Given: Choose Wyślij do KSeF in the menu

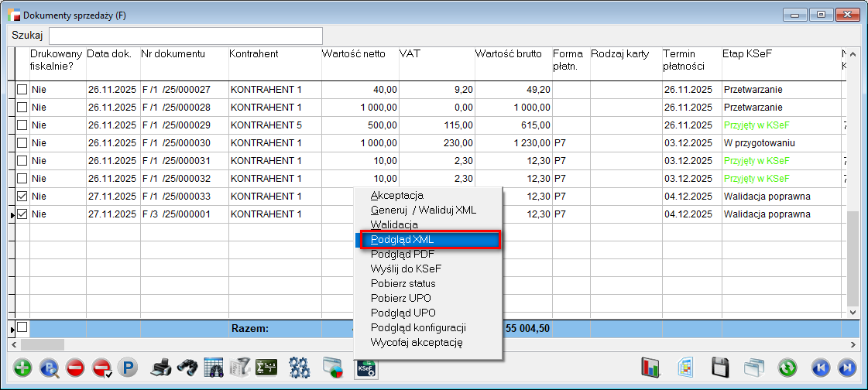Looking at the screenshot, I should click(x=406, y=269).
